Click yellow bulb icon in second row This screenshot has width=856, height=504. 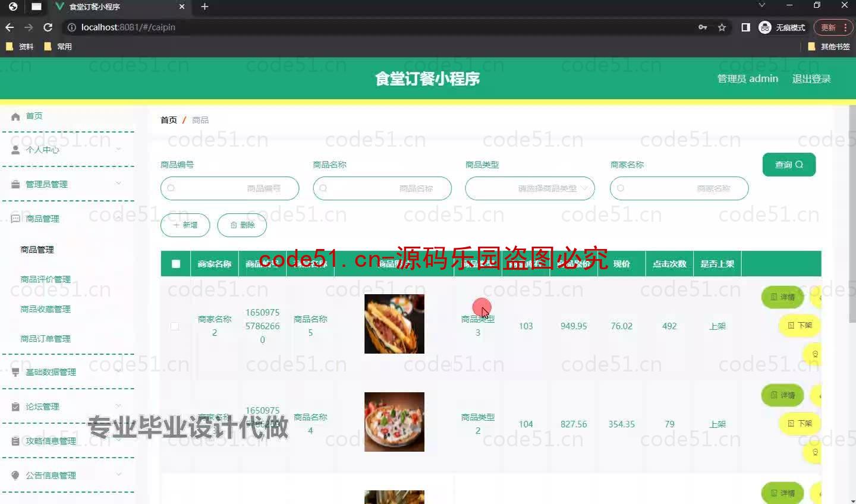coord(814,452)
